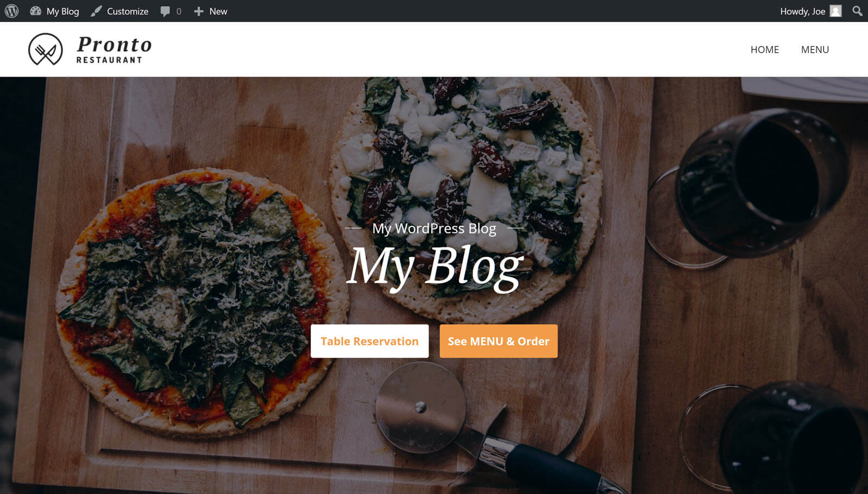Image resolution: width=868 pixels, height=494 pixels.
Task: Click the Customize paintbrush icon
Action: (96, 11)
